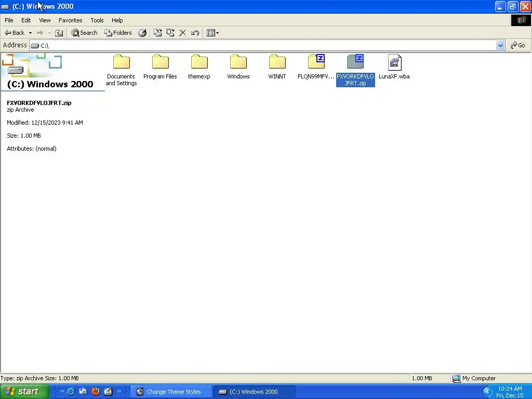Click FXVORKDFVLOJFRT.zip name in details panel
The image size is (532, 399).
point(39,103)
